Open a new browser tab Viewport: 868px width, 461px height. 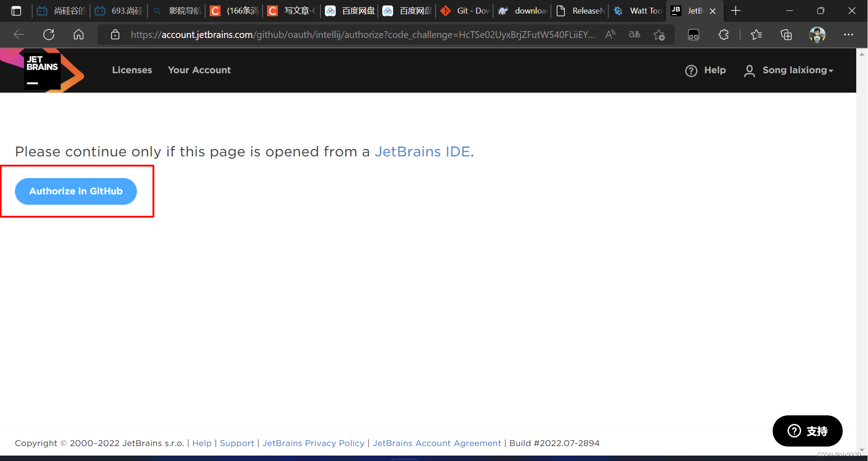736,11
